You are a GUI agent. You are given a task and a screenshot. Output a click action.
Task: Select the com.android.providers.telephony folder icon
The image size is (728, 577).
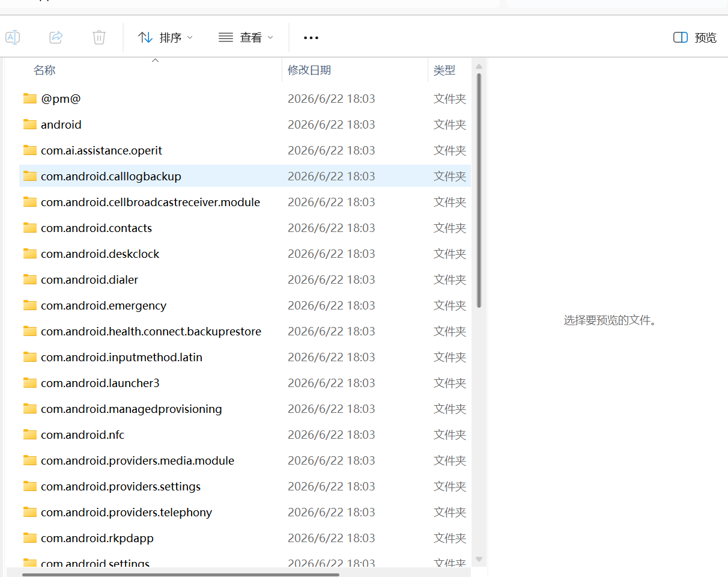(30, 512)
